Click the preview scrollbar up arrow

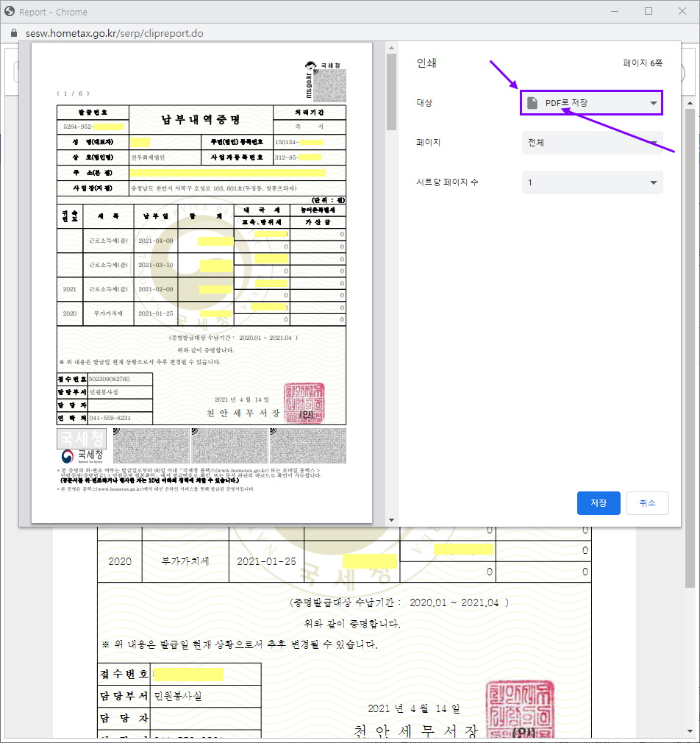391,48
